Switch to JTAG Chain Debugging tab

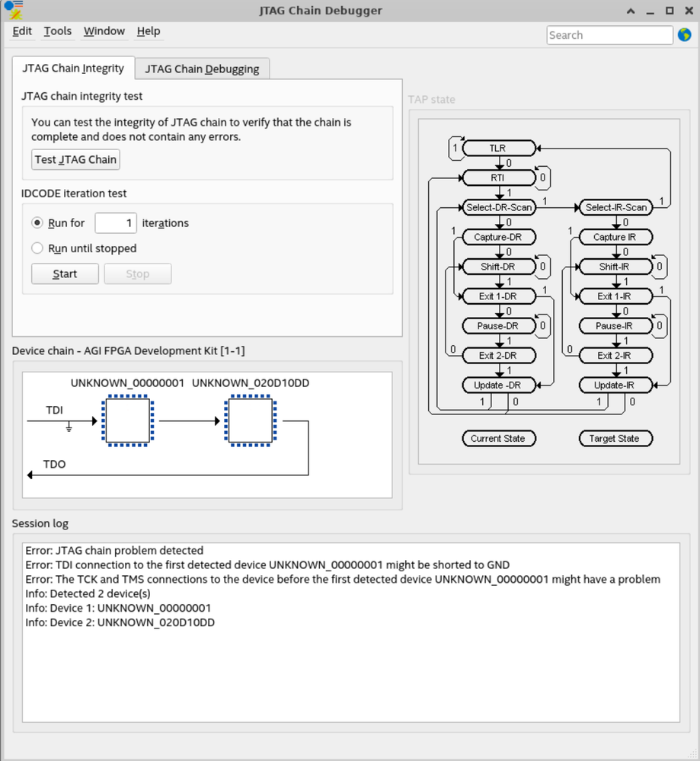point(202,69)
